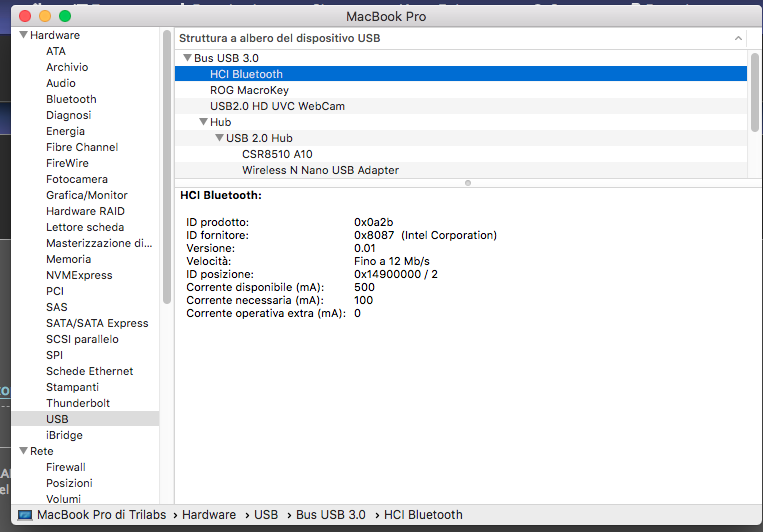763x532 pixels.
Task: Select the highlighted USB sidebar entry
Action: (85, 419)
